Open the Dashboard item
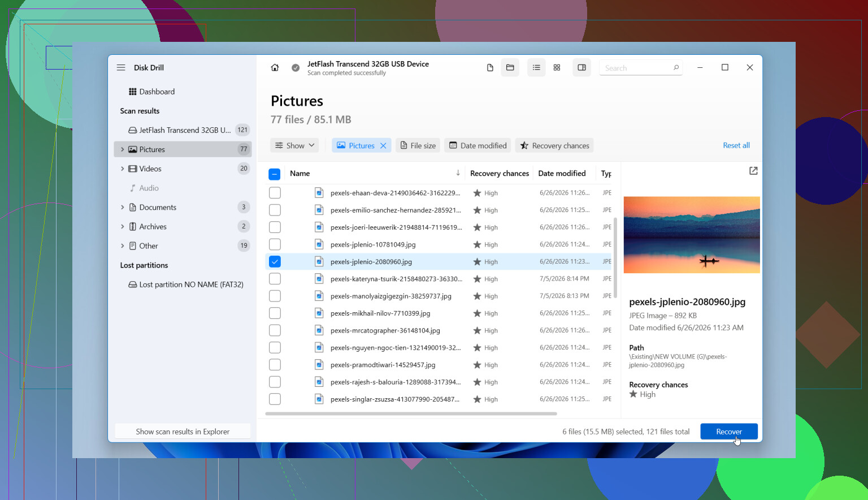Screen dimensions: 868x500 [151, 92]
